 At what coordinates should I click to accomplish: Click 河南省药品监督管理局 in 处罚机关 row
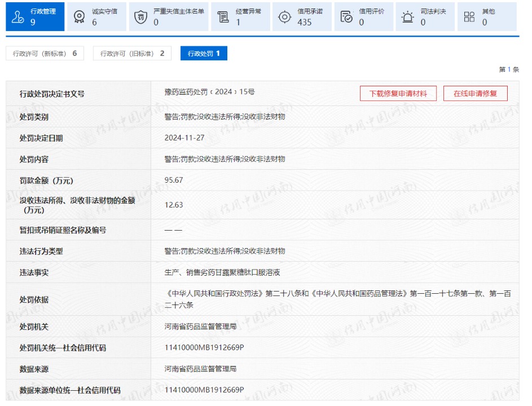200,326
